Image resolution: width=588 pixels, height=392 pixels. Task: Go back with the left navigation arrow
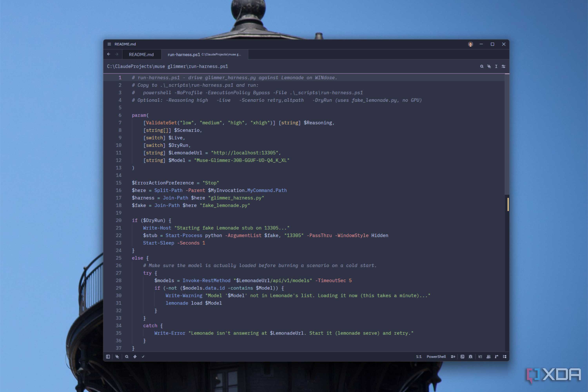(109, 54)
